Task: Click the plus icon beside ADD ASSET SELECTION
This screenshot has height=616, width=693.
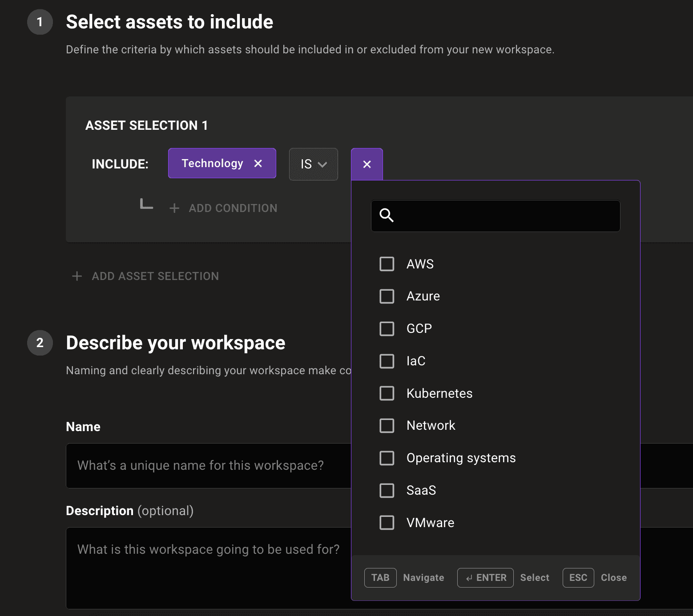Action: click(x=77, y=276)
